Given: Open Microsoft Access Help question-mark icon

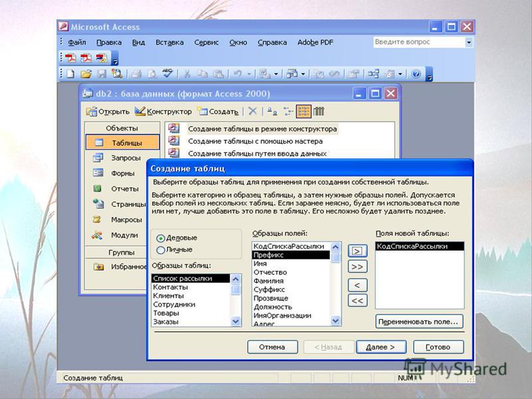Looking at the screenshot, I should coord(416,74).
